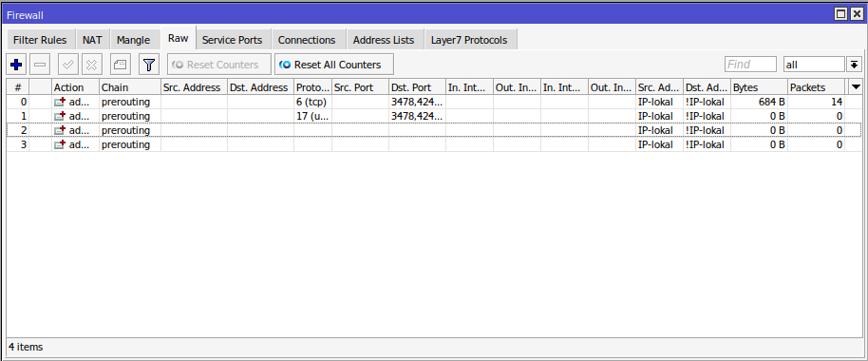Click the Find input field
This screenshot has height=361, width=868.
click(750, 65)
